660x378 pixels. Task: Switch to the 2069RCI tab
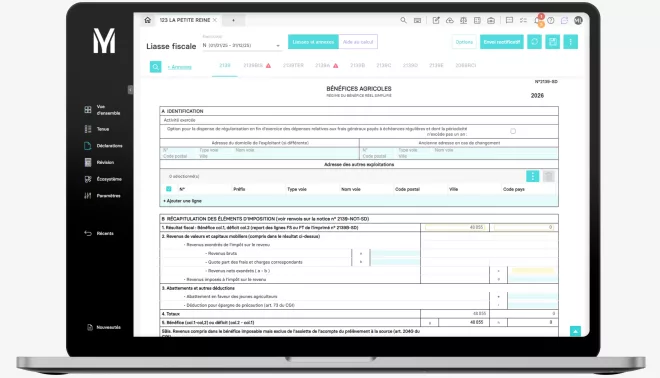click(x=466, y=66)
